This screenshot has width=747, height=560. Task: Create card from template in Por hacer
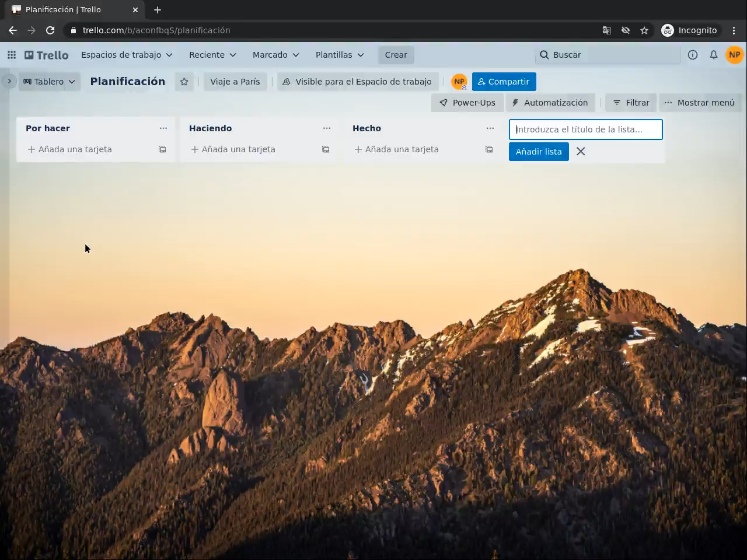pos(162,149)
